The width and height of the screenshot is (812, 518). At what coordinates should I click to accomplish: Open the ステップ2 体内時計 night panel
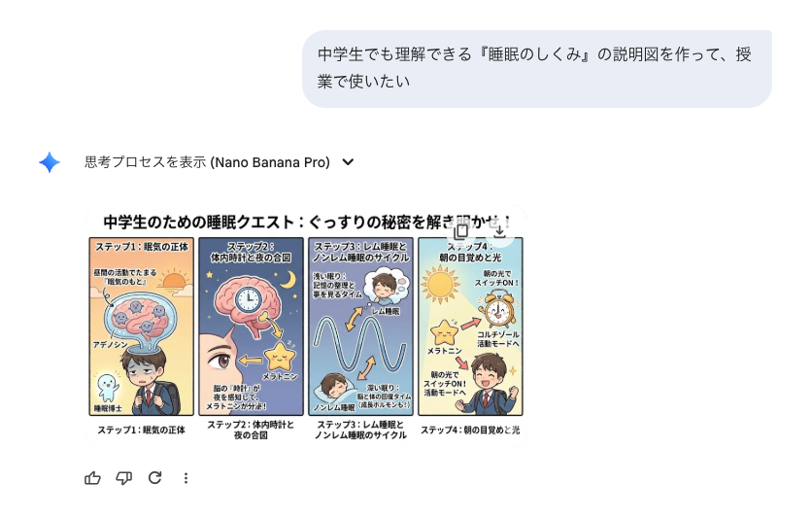coord(252,327)
